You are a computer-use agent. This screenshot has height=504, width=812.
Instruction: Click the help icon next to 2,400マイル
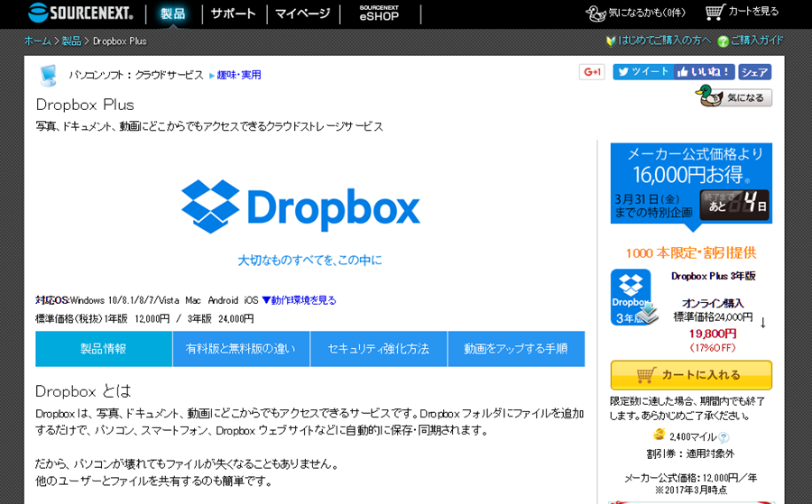(724, 436)
